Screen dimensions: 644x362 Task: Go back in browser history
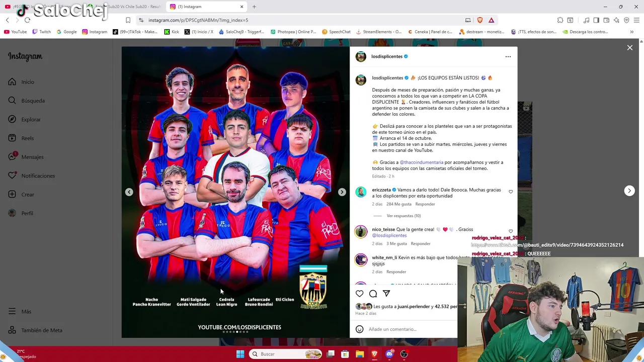[7, 20]
